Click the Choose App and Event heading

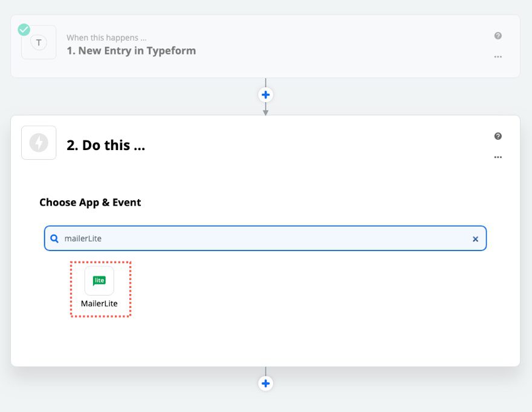coord(90,202)
